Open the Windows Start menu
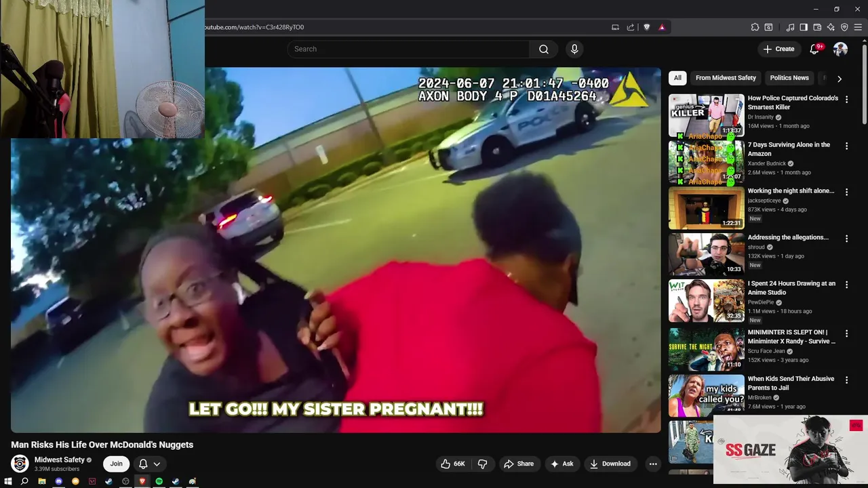Viewport: 868px width, 488px height. [x=8, y=481]
